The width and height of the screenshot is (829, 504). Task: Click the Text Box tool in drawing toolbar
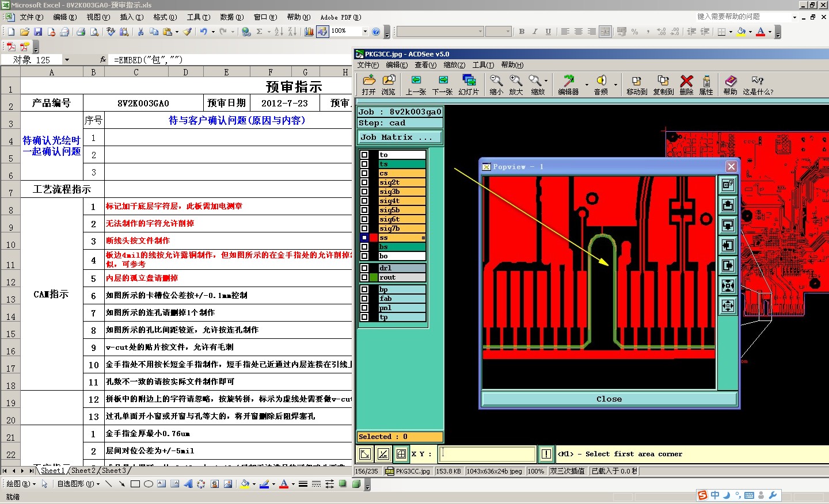[161, 484]
